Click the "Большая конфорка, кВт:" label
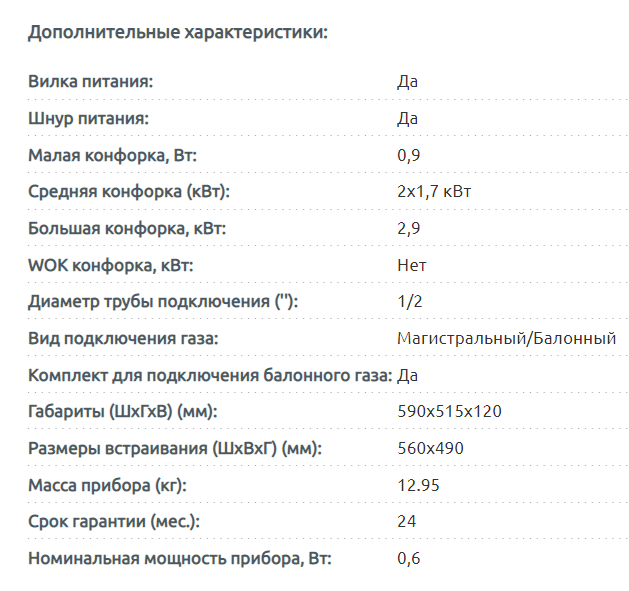The image size is (629, 591). click(x=127, y=228)
